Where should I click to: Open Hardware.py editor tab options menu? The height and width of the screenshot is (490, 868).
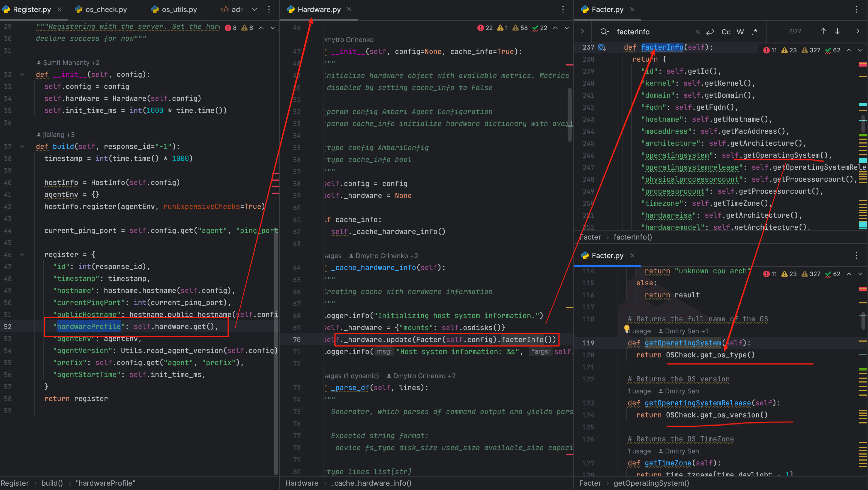coord(563,10)
